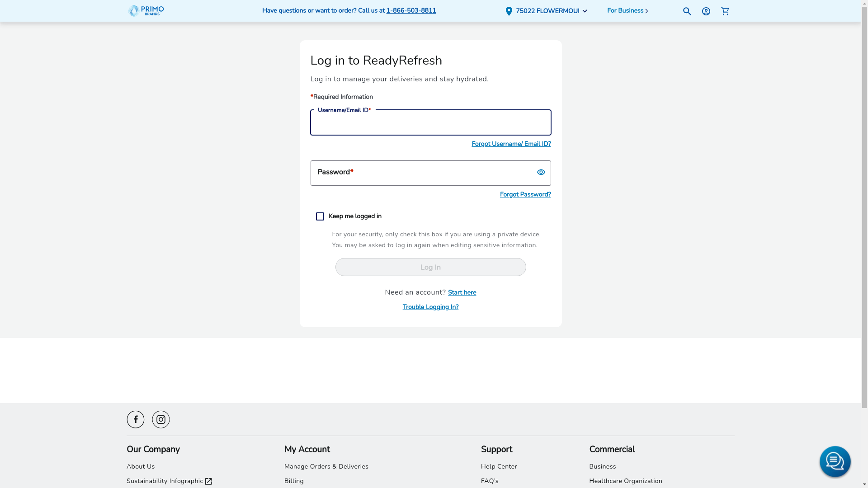Visit the Instagram page icon

pyautogui.click(x=160, y=419)
